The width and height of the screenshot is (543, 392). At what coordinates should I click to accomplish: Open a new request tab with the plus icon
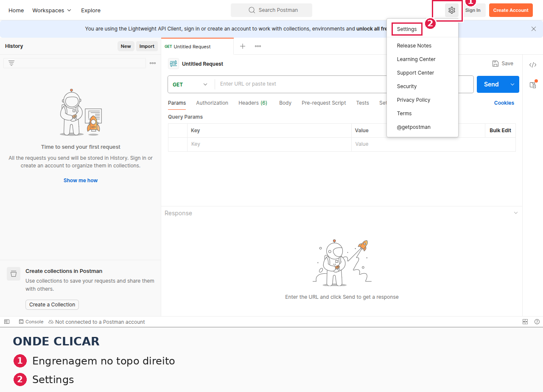(x=243, y=46)
